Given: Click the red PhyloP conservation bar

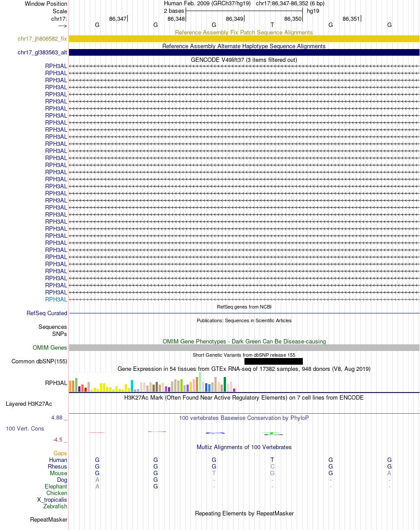Looking at the screenshot, I should 97,432.
